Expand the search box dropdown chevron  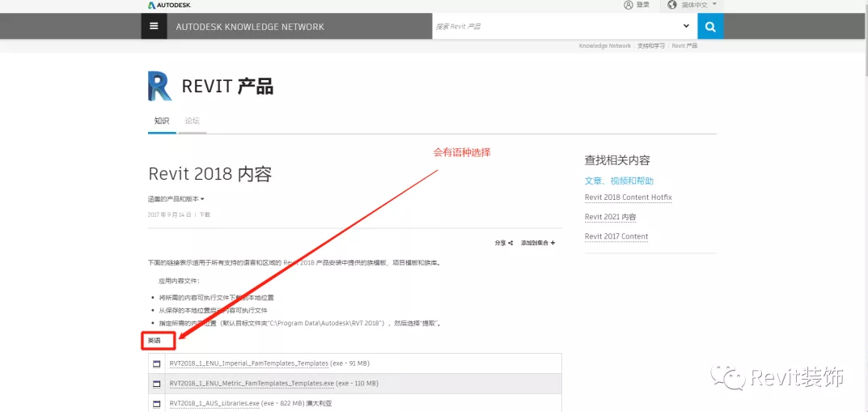point(686,27)
